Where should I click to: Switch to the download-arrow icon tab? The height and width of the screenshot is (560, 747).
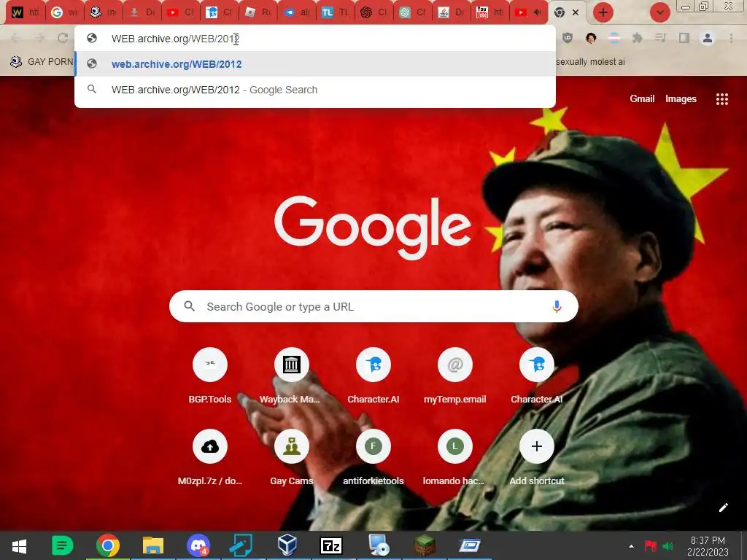tap(142, 13)
